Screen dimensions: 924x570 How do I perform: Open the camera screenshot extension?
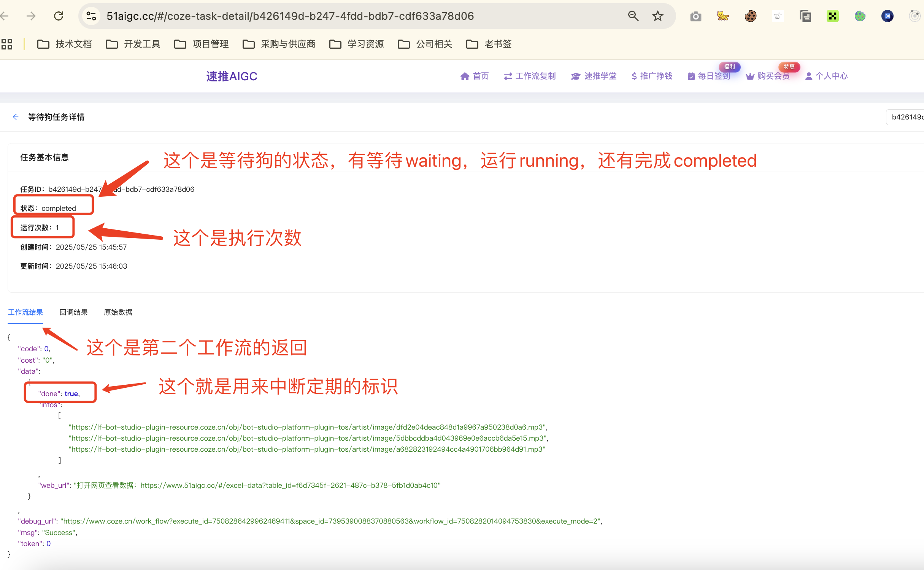click(695, 16)
